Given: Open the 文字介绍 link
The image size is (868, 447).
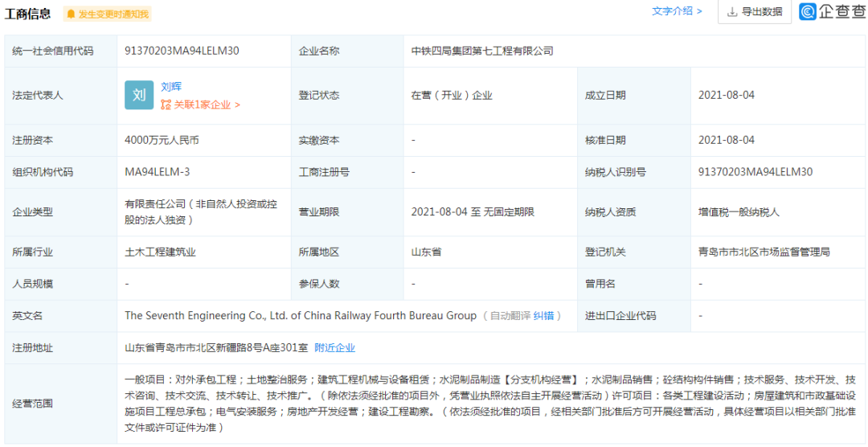Looking at the screenshot, I should (x=677, y=11).
